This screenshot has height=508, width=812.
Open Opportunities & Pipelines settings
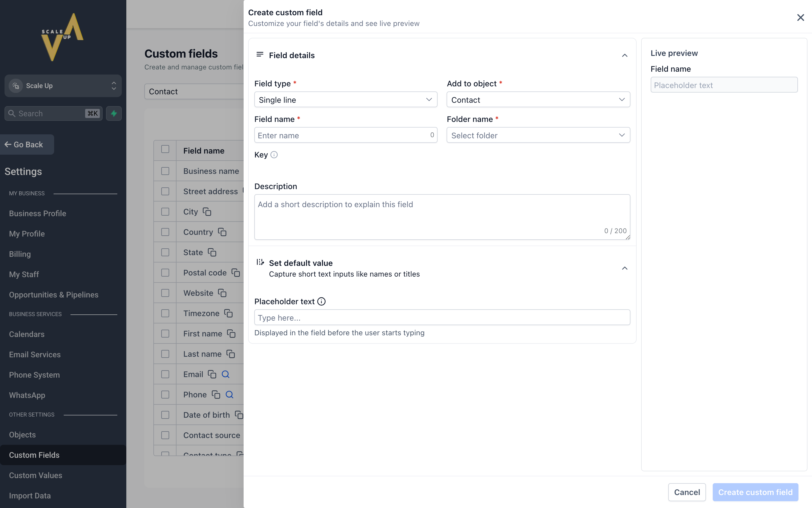(x=54, y=295)
